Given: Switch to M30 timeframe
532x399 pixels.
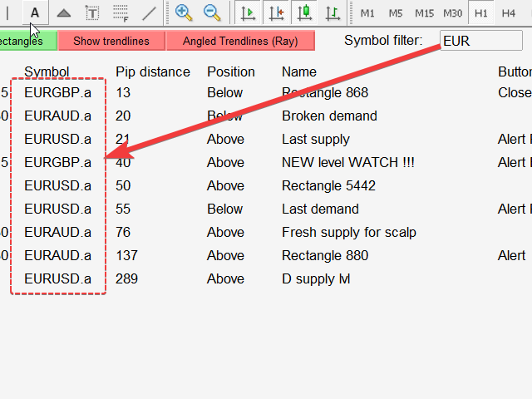Looking at the screenshot, I should (x=452, y=13).
